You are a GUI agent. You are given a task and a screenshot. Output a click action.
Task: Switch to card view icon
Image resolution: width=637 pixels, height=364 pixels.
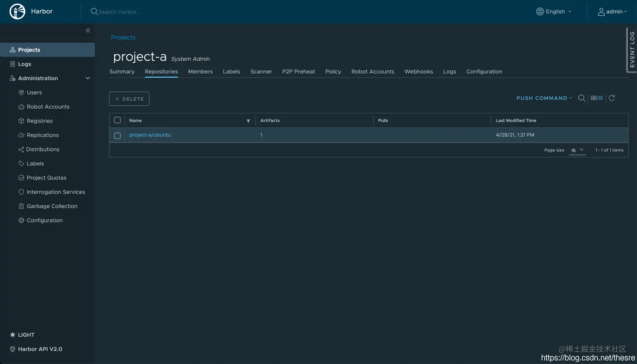[594, 98]
